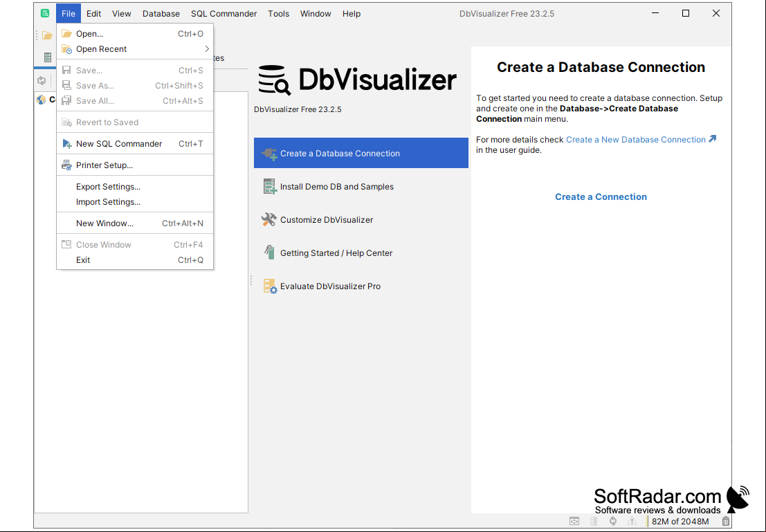The image size is (766, 532).
Task: Select the Create a Database Connection welcome item
Action: click(361, 153)
